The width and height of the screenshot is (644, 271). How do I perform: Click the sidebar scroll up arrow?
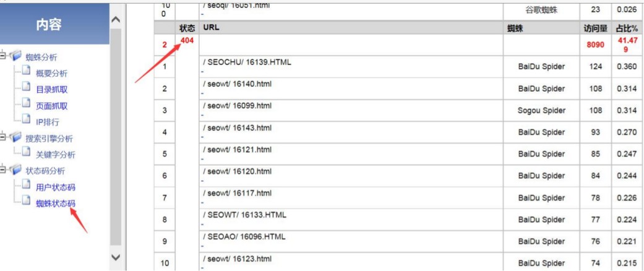point(116,20)
